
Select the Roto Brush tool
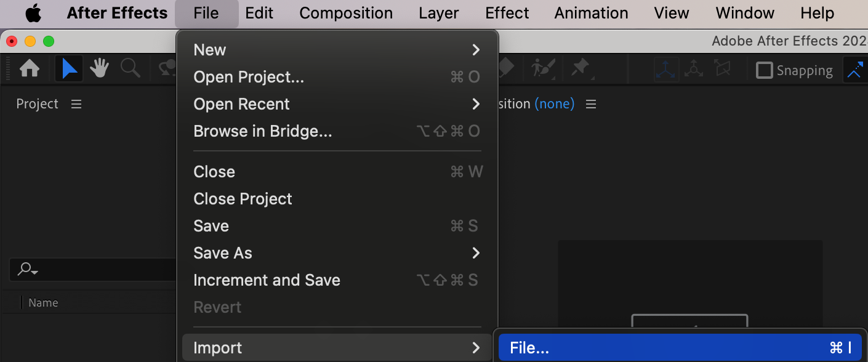point(542,68)
